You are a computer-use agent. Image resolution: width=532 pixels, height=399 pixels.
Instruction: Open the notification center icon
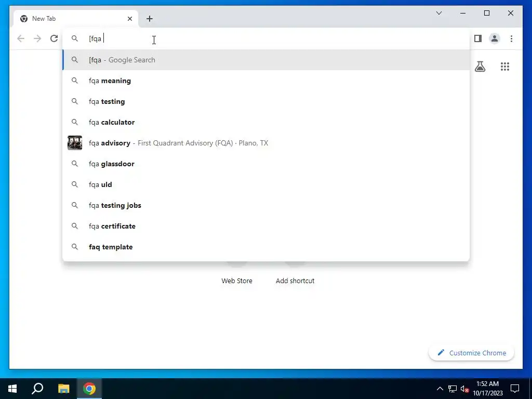click(x=515, y=389)
